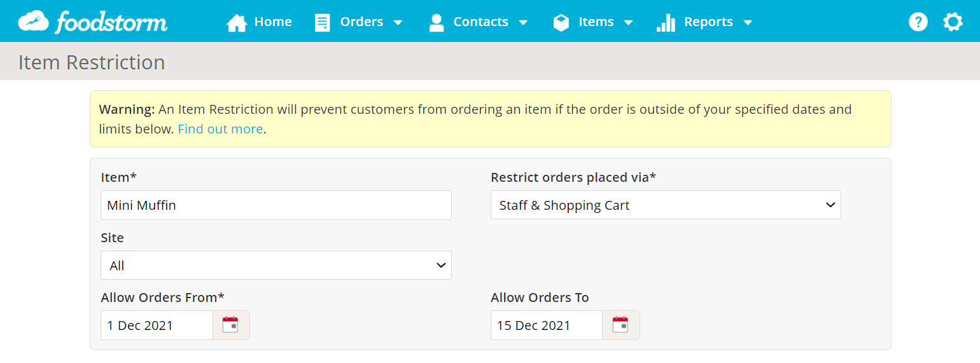Expand the Restrict orders placed via dropdown
Viewport: 980px width, 363px height.
[x=665, y=205]
